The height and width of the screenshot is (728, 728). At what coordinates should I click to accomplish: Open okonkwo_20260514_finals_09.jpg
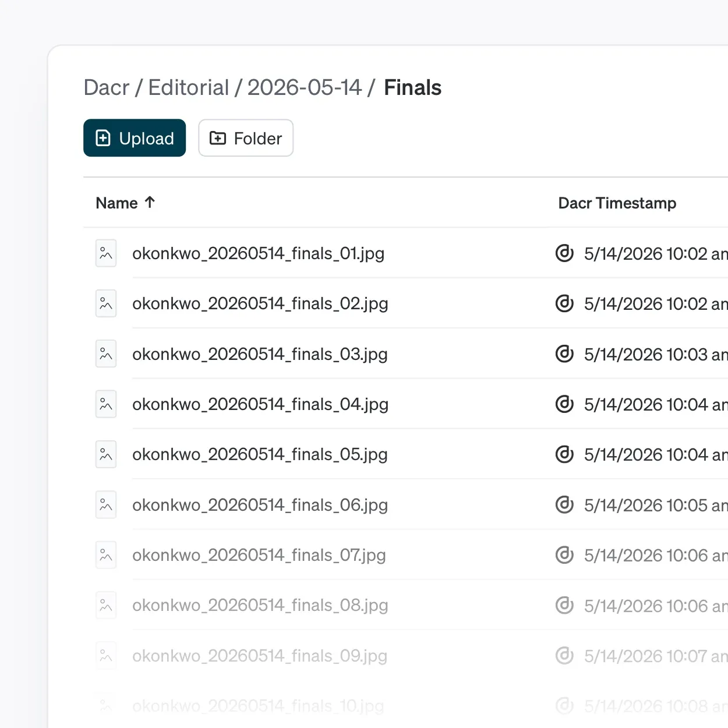pos(260,656)
